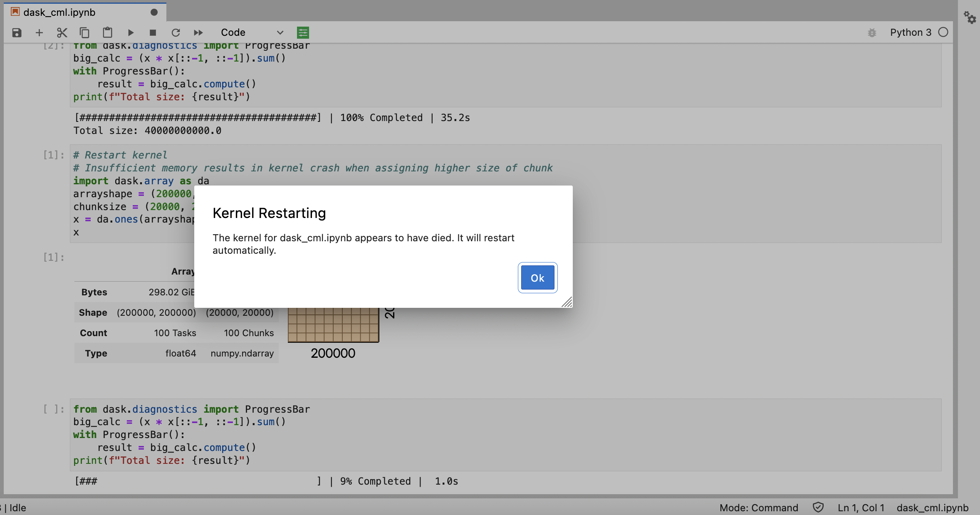Click the trusted notebook shield icon

point(818,508)
